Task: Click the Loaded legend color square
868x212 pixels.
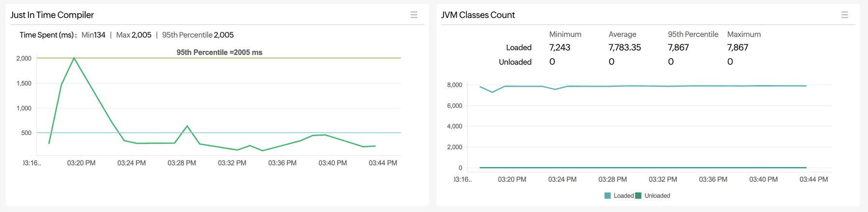Action: 607,196
